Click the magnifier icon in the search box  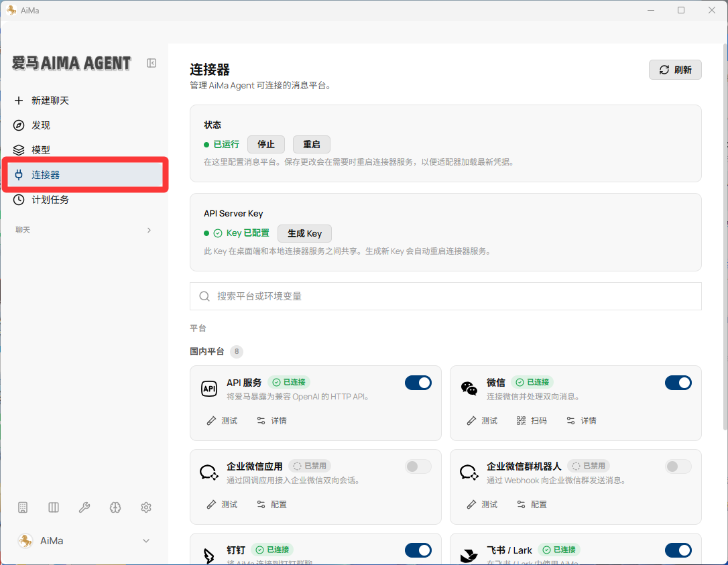tap(204, 296)
